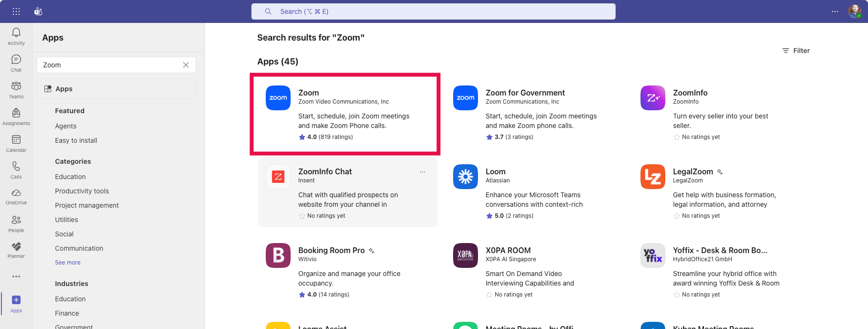Click the Zoom 4.0 (819 ratings) text
Screen dimensions: 868x329
click(326, 137)
